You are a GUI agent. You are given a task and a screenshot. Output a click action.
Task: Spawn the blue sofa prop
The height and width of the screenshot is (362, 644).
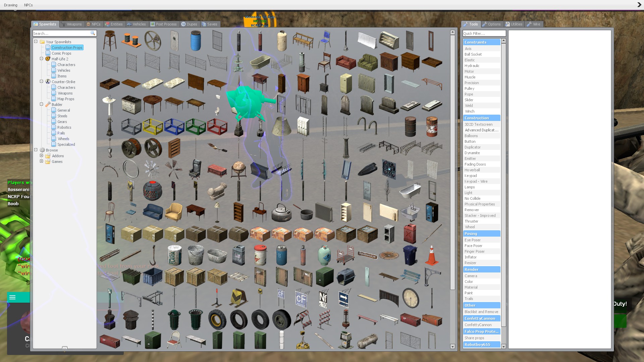[x=153, y=213]
